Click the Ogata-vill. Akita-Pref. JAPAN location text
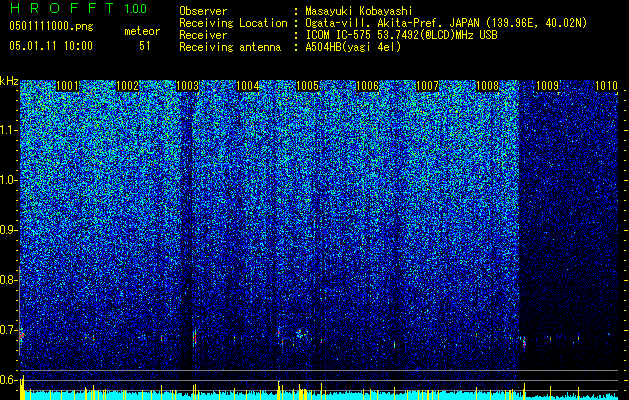Screen dimensions: 629x400 446,23
